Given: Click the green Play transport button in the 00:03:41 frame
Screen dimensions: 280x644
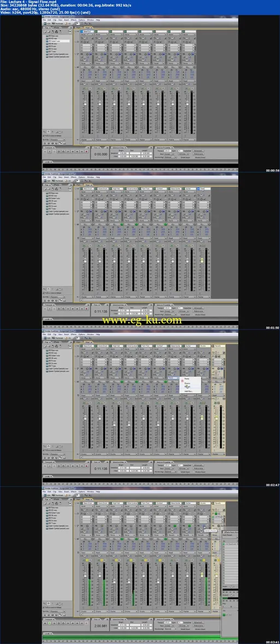Looking at the screenshot, I should coord(50,623).
